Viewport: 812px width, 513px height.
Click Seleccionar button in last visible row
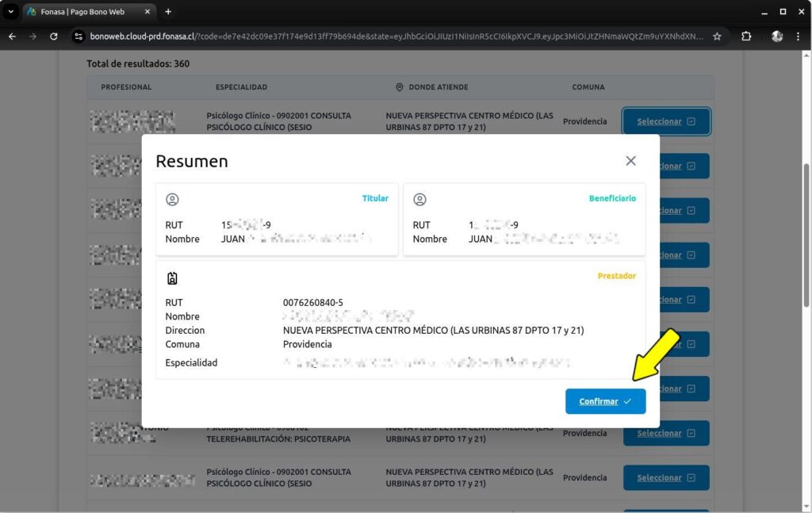[x=666, y=478]
